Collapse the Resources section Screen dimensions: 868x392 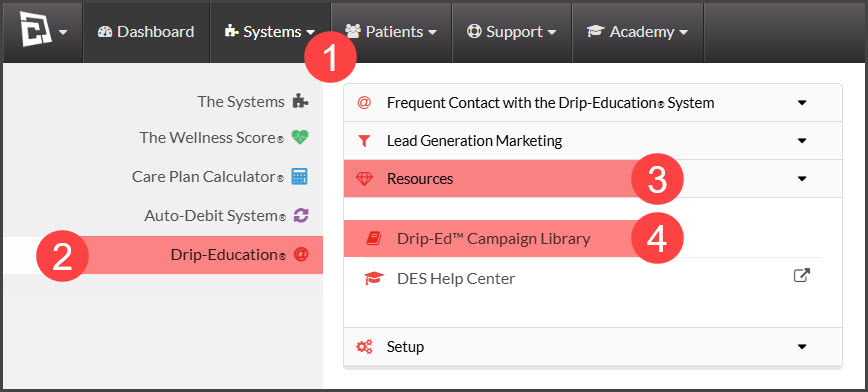point(593,179)
